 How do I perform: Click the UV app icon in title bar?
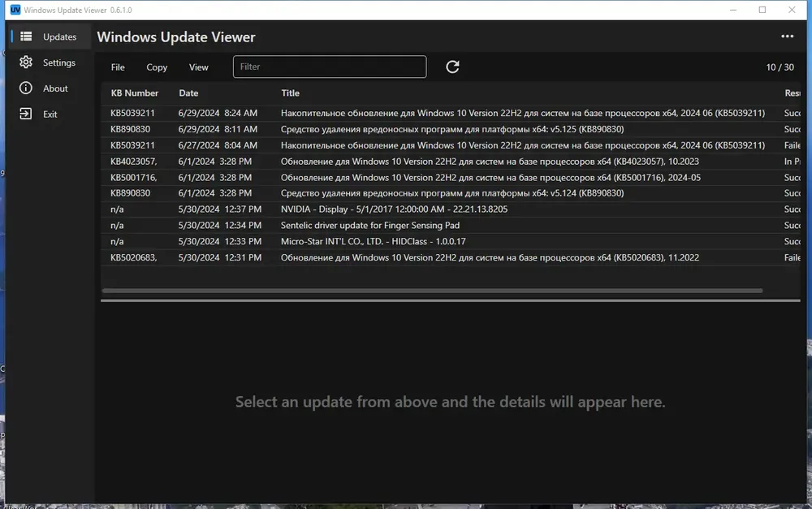(x=15, y=10)
